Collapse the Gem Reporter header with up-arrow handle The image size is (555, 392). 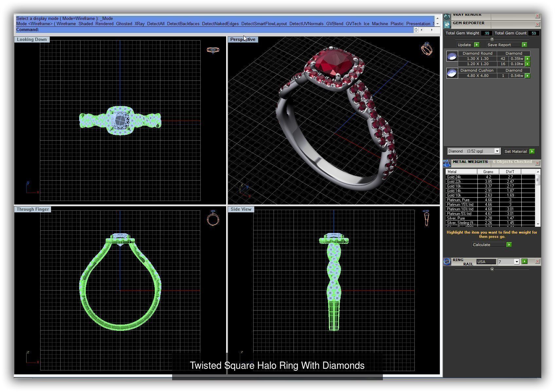click(x=492, y=39)
